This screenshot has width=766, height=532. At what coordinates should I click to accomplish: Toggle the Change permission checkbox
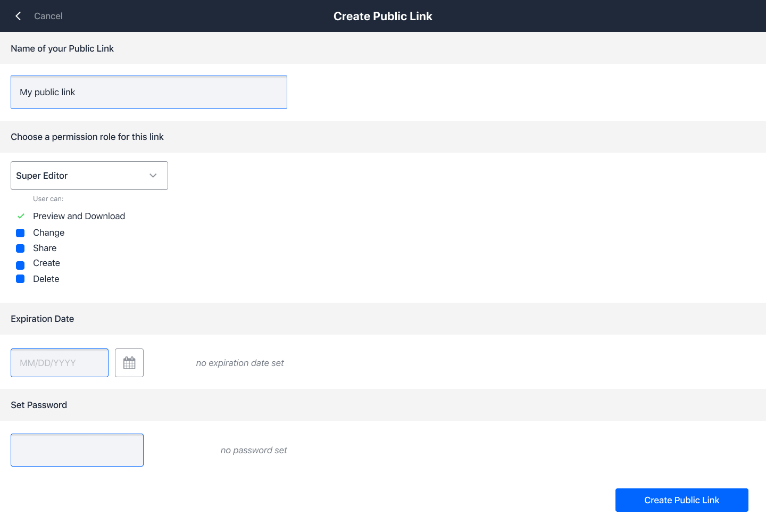coord(20,233)
